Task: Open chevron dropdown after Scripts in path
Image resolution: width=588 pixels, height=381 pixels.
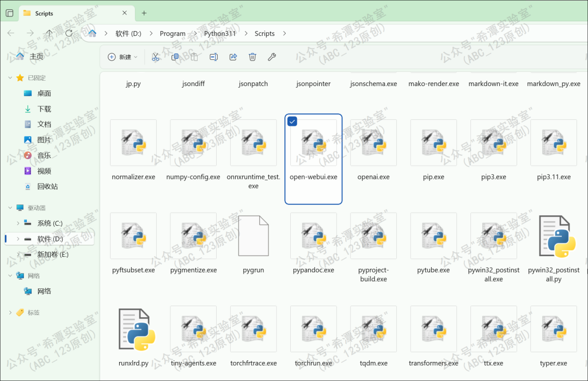Action: pos(284,33)
